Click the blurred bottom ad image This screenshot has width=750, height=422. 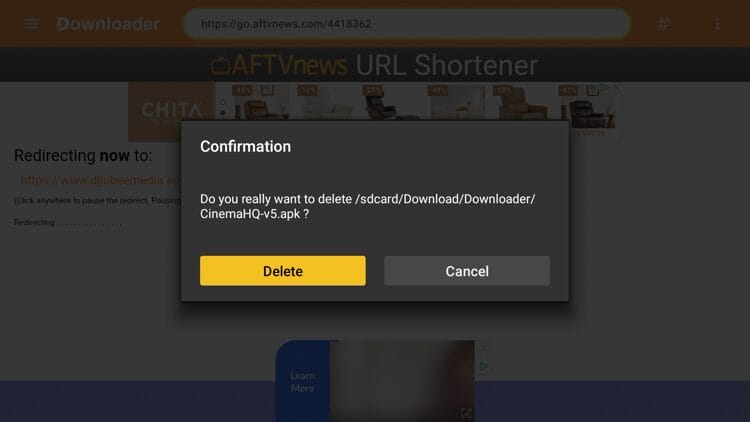pyautogui.click(x=402, y=381)
